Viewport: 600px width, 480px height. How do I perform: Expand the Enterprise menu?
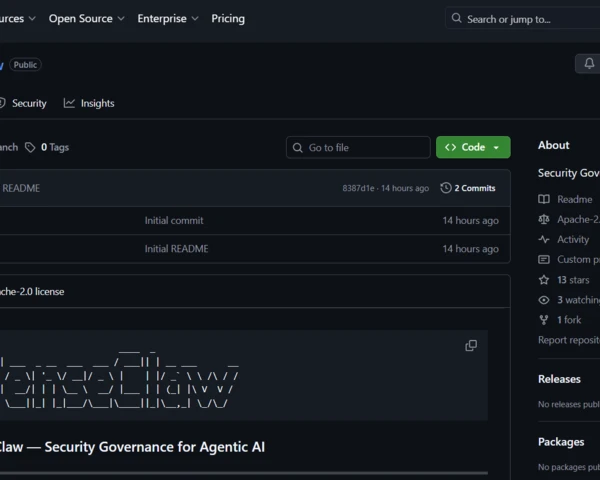168,18
